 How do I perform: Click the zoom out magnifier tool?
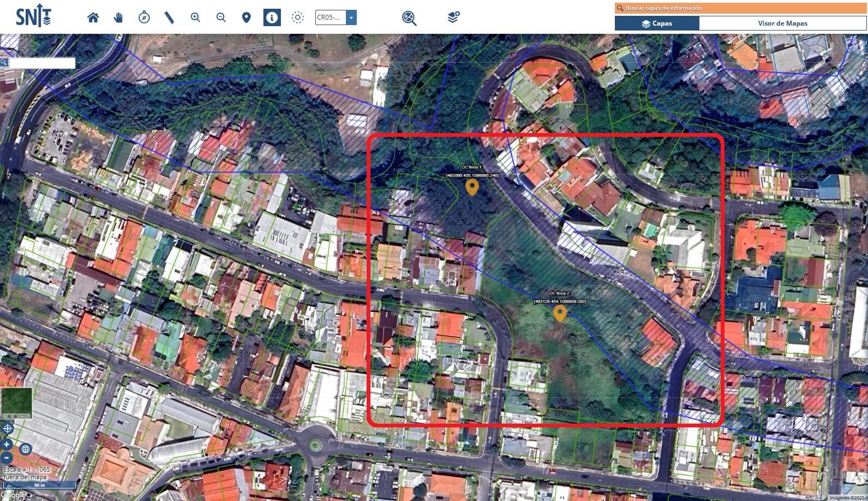(x=221, y=17)
